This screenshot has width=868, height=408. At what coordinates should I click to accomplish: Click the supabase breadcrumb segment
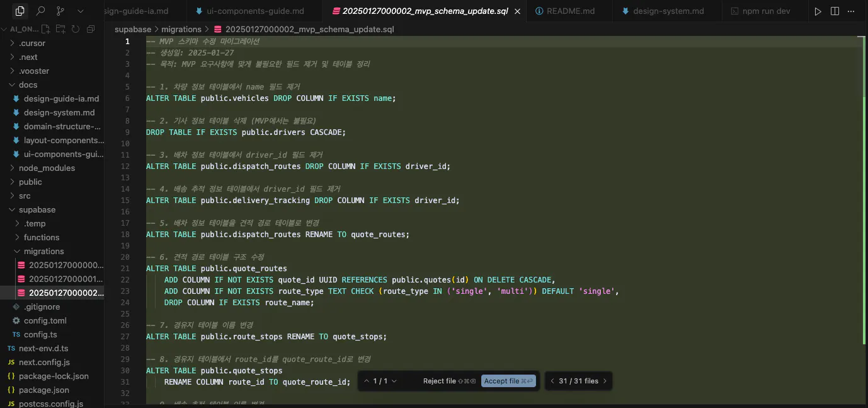click(x=133, y=30)
